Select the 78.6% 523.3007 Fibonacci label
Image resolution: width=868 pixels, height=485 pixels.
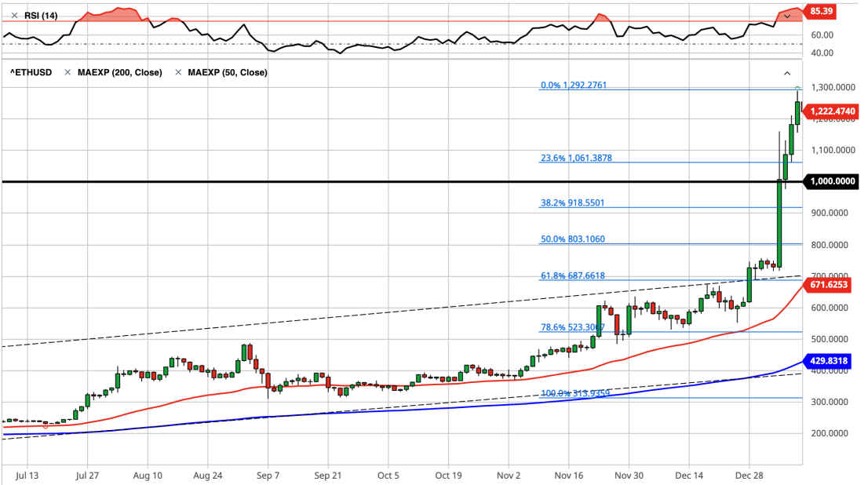tap(572, 327)
